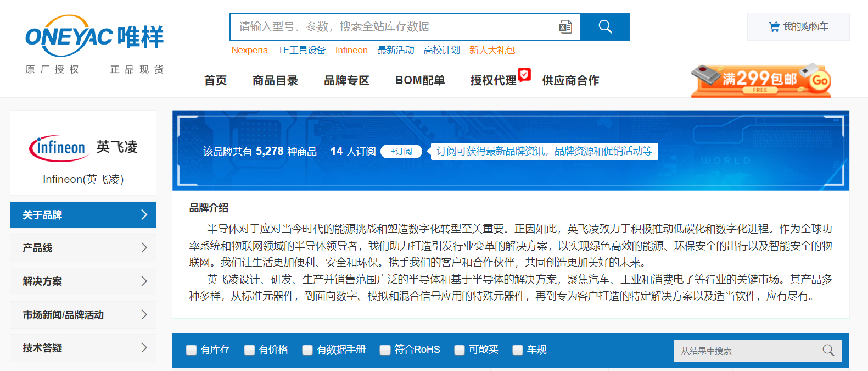Click the blue magnifier search button

pyautogui.click(x=604, y=27)
